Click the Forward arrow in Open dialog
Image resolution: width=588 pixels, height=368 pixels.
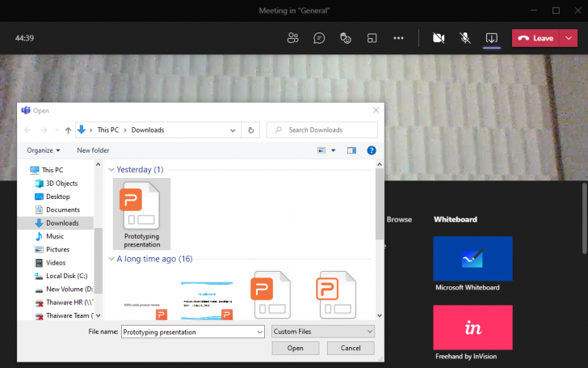(44, 130)
